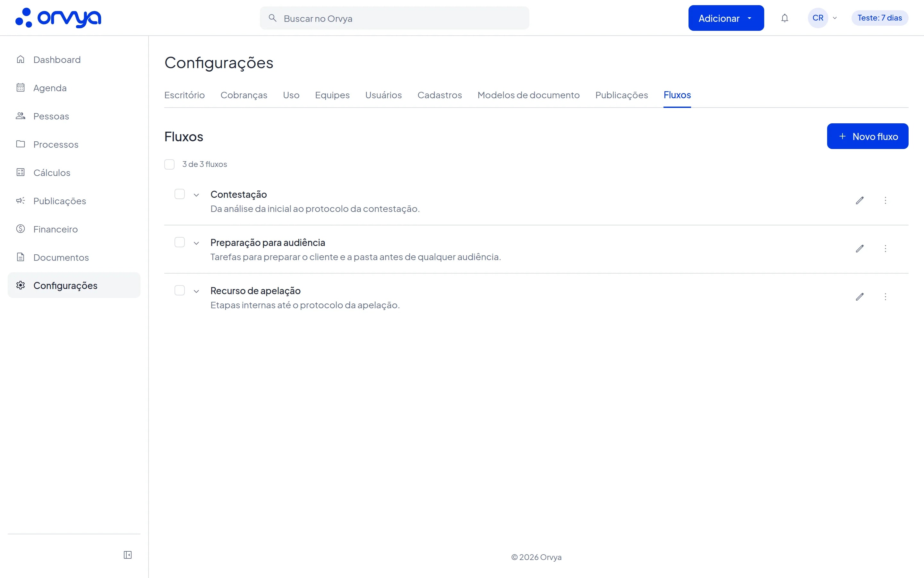Switch to Publicações settings tab
This screenshot has width=924, height=578.
(x=621, y=95)
